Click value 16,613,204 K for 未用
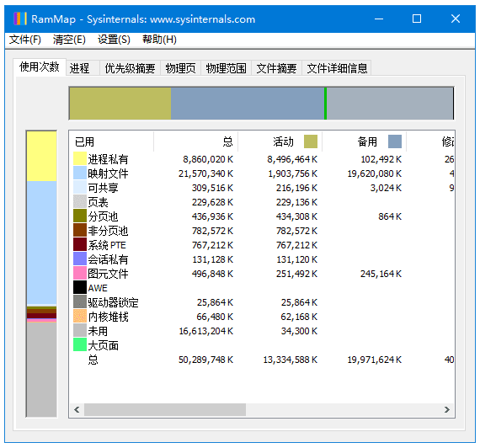The width and height of the screenshot is (480, 448). pyautogui.click(x=206, y=331)
